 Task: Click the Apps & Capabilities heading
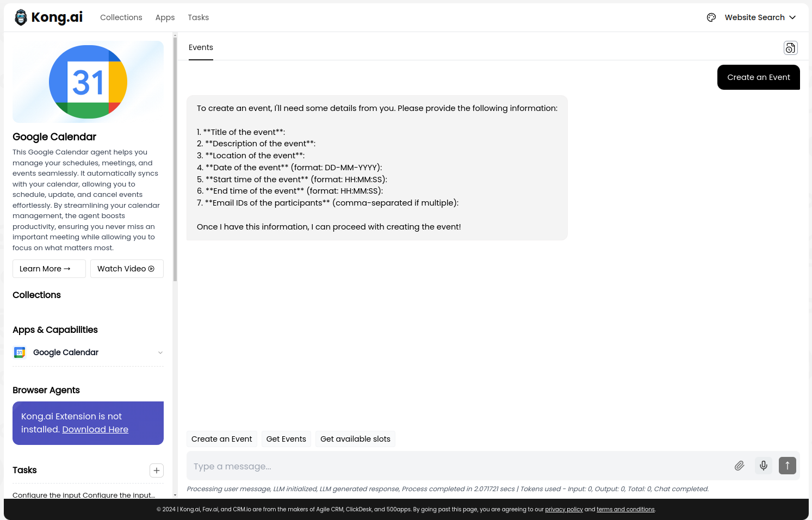click(55, 330)
